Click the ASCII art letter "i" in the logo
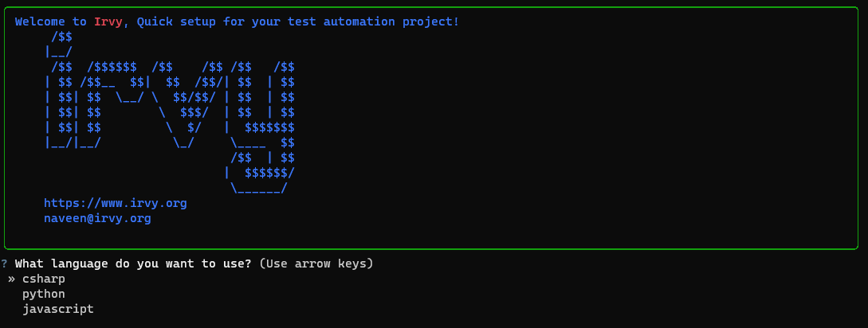This screenshot has height=328, width=868. (x=59, y=104)
